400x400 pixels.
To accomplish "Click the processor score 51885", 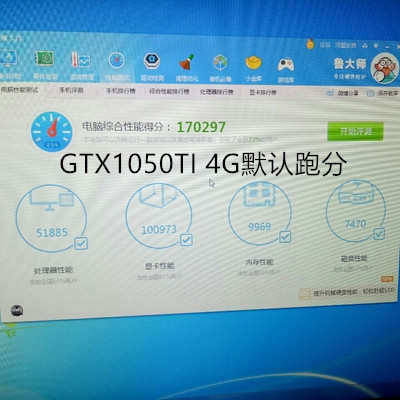I will (52, 232).
